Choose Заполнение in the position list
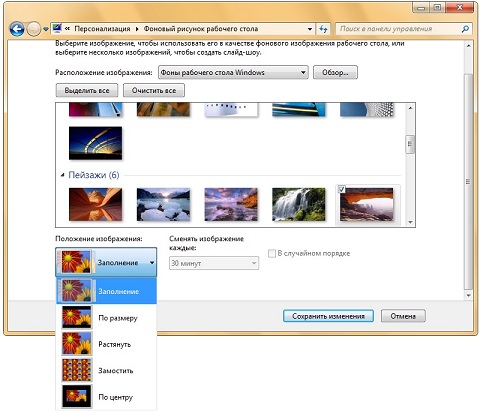Screen dimensions: 480x411 pos(106,291)
